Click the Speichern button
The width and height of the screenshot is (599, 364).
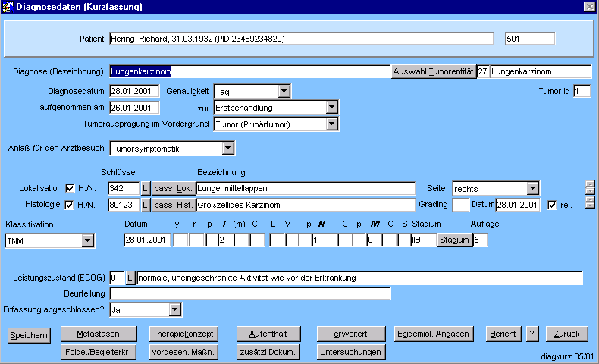pos(29,334)
